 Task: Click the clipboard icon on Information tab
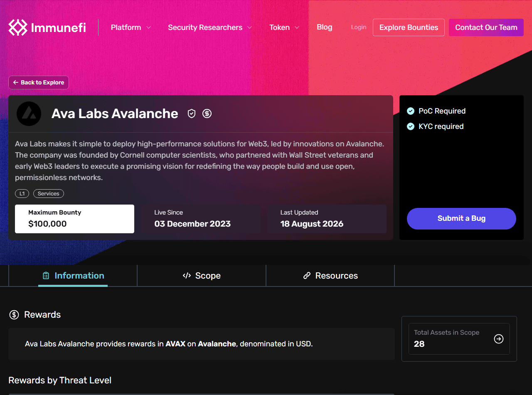click(x=46, y=276)
